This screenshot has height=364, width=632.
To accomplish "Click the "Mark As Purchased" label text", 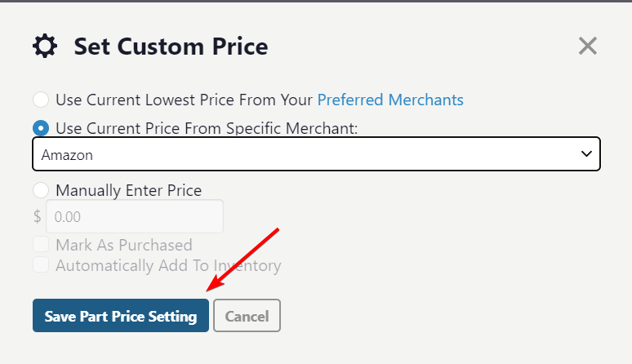I will coord(124,245).
